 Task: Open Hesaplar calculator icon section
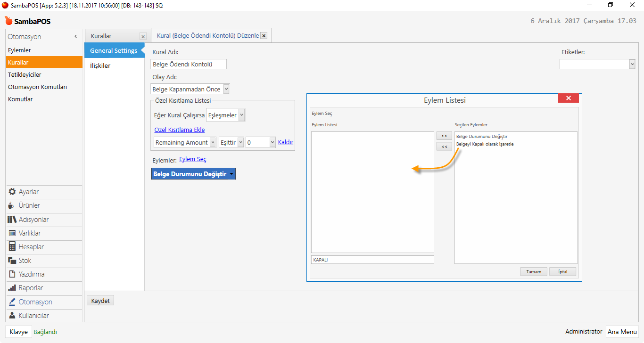point(12,247)
